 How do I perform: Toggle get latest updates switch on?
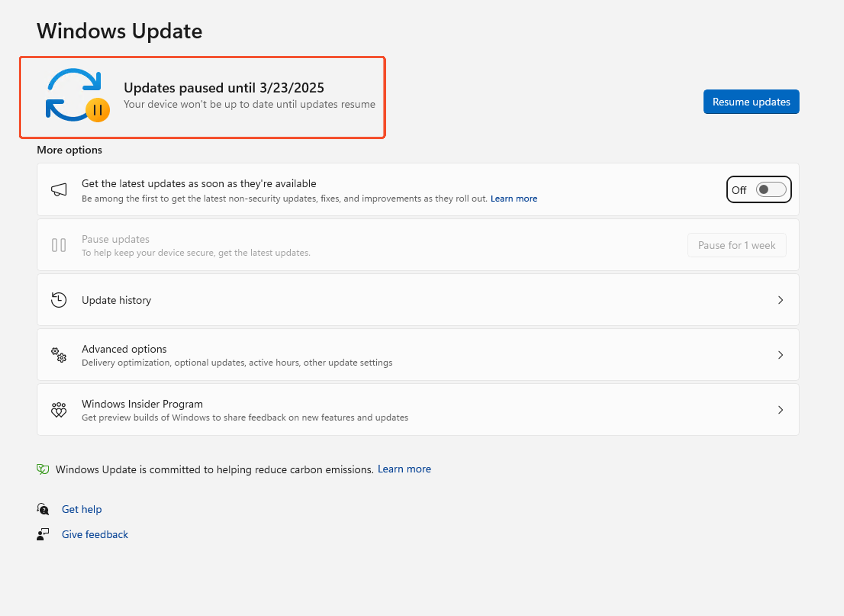[x=771, y=190]
